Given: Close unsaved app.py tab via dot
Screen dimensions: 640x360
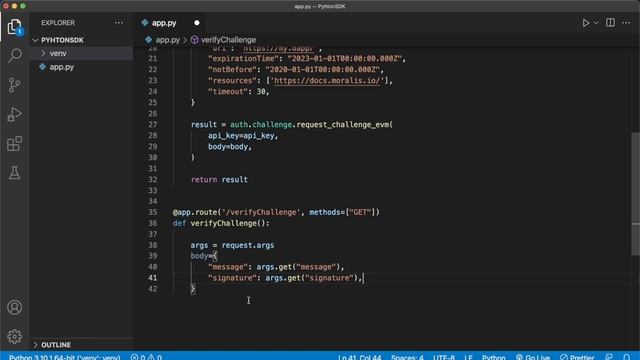Looking at the screenshot, I should pos(197,23).
